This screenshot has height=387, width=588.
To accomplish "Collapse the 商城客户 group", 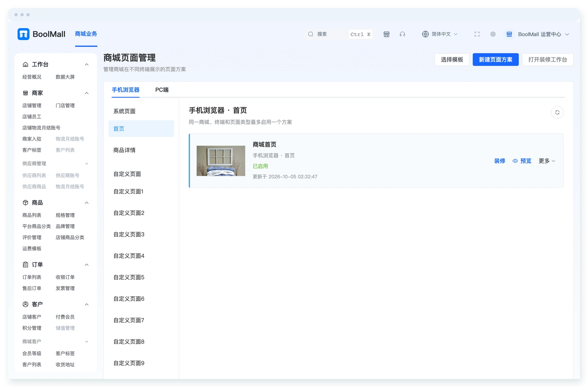I will 87,341.
